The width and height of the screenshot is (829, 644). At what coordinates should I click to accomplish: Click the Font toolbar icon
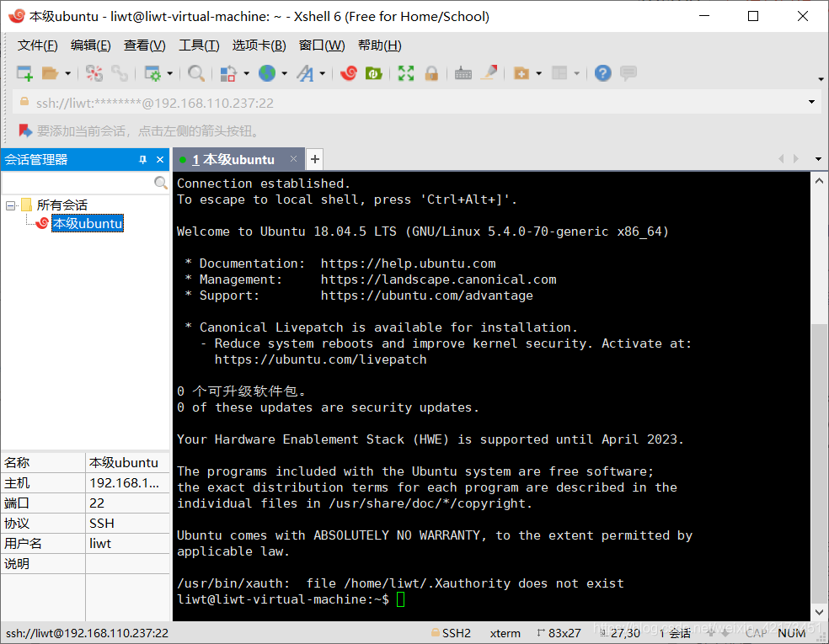(305, 73)
